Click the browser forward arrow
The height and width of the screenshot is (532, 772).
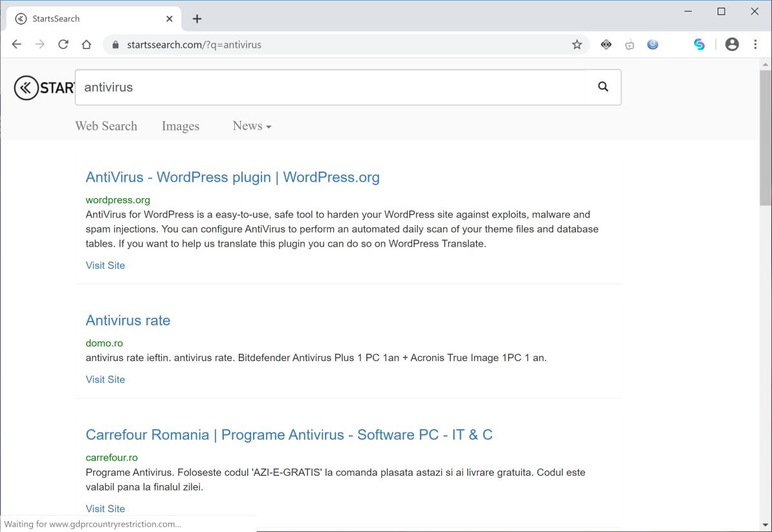pyautogui.click(x=40, y=44)
